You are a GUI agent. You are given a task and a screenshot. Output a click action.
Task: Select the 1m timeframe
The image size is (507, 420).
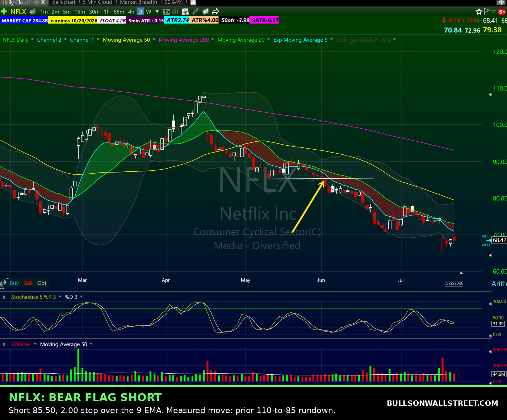44,12
